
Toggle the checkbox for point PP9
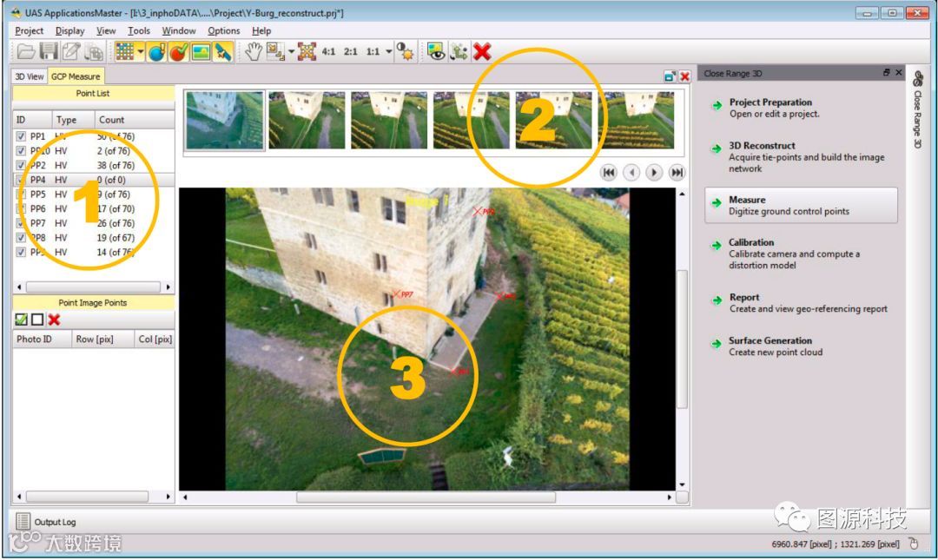21,252
